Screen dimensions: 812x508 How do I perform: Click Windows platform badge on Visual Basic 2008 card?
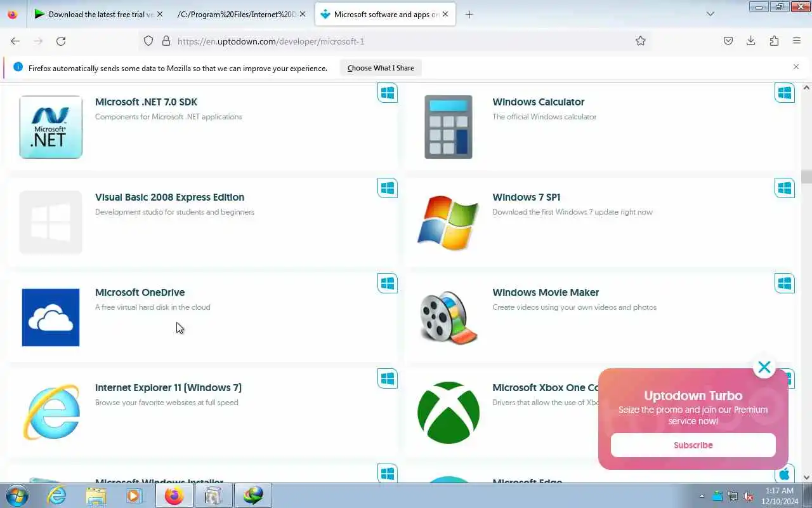click(388, 188)
